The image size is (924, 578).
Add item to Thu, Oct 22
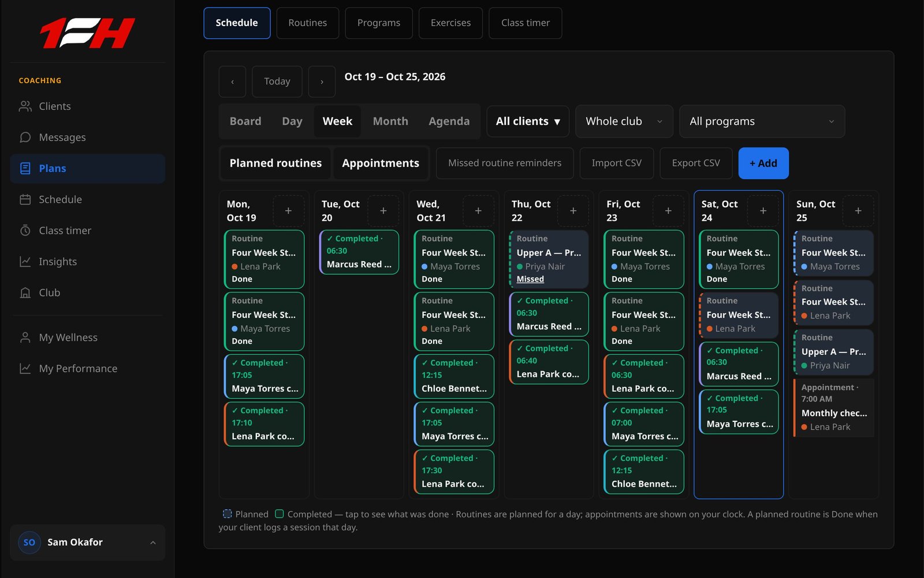click(x=573, y=211)
